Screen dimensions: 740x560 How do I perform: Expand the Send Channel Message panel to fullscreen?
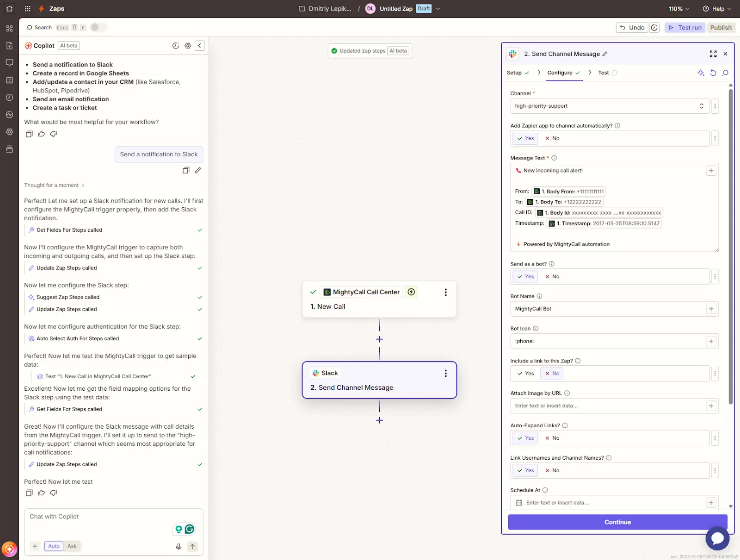click(x=713, y=54)
